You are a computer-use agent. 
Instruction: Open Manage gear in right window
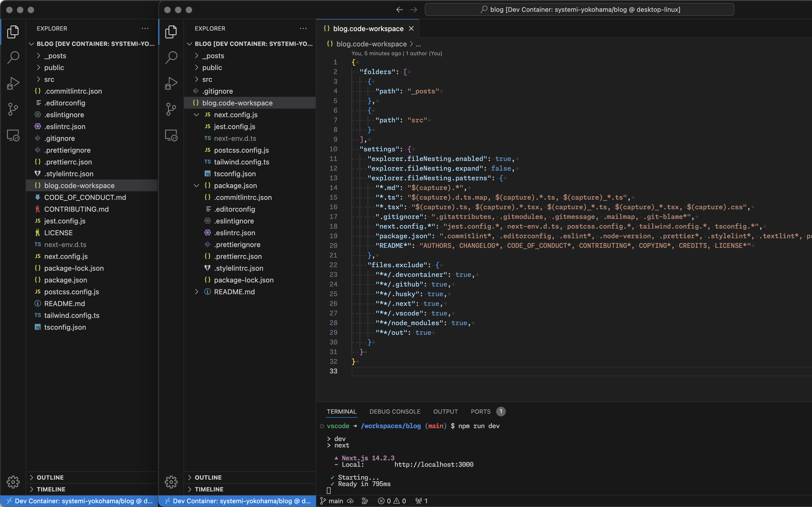[x=171, y=482]
